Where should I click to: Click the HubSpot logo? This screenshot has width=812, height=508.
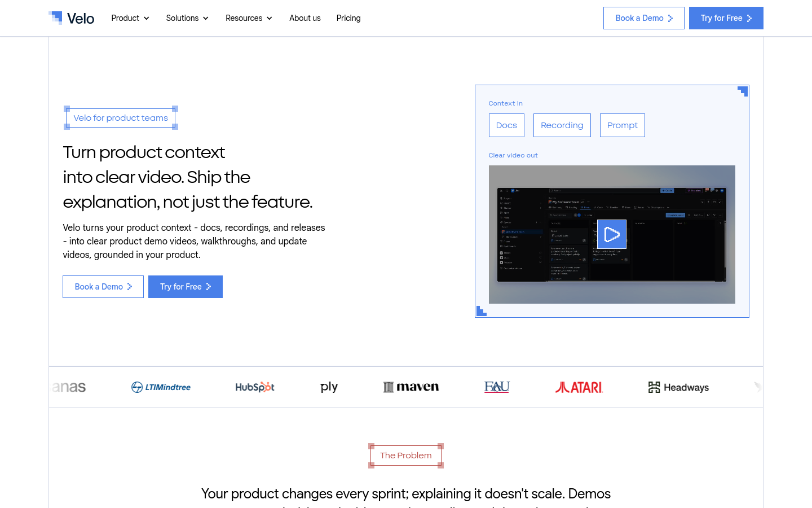(255, 387)
